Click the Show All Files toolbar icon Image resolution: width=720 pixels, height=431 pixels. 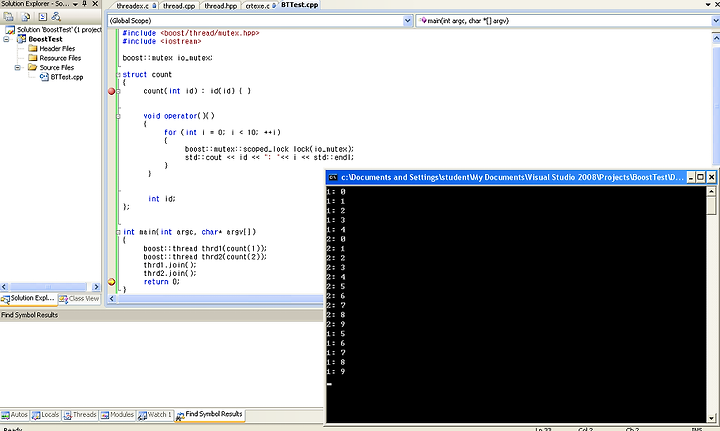pyautogui.click(x=26, y=17)
